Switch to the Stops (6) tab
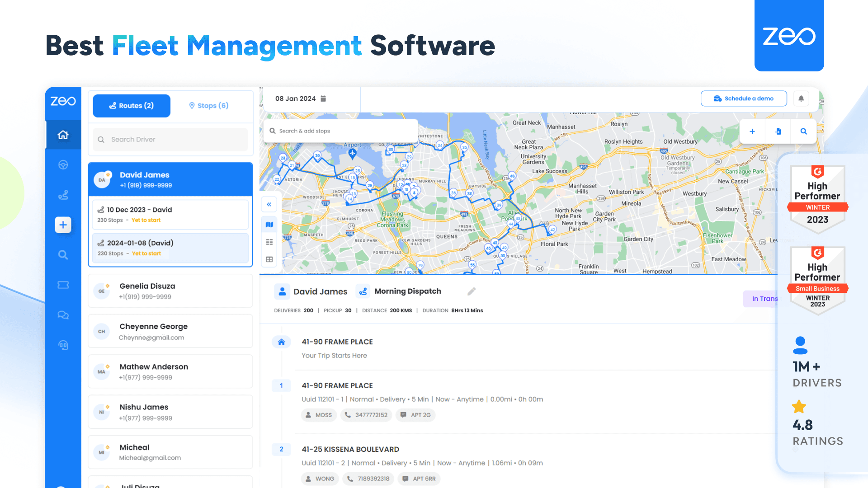This screenshot has width=868, height=488. 208,105
